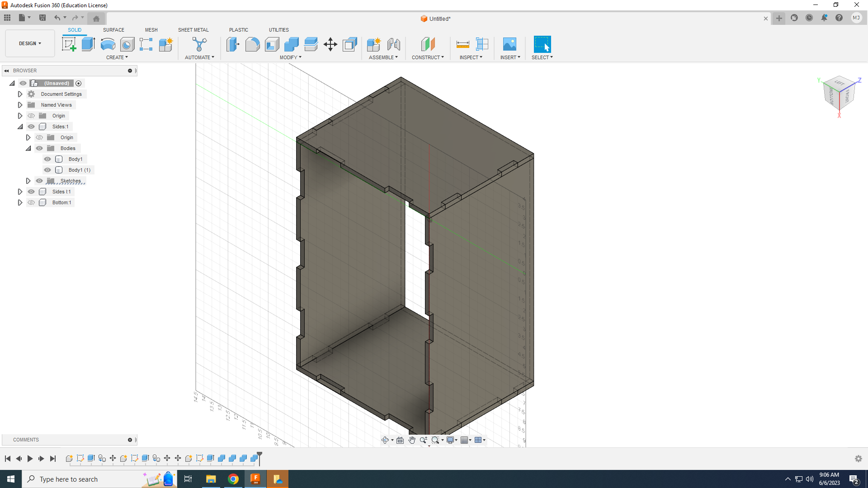868x488 pixels.
Task: Open Google Chrome from the taskbar
Action: pos(233,479)
